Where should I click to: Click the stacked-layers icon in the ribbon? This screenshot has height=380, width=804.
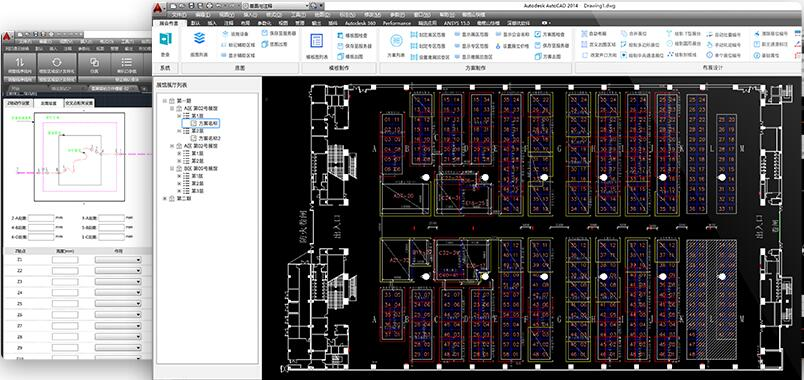pos(199,38)
